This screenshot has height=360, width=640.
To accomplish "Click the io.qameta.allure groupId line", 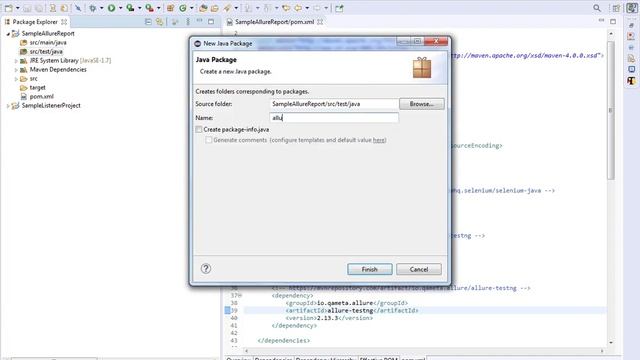I will point(347,303).
